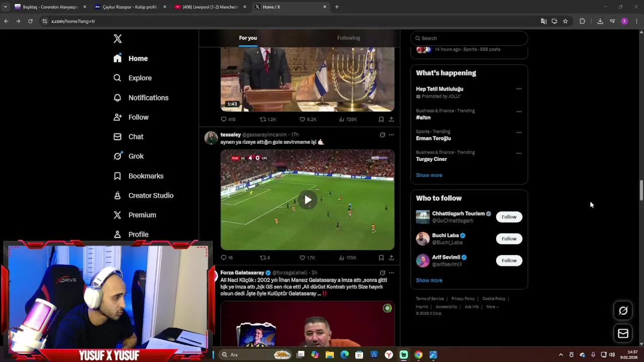
Task: Click the volume icon in system tray
Action: (612, 355)
